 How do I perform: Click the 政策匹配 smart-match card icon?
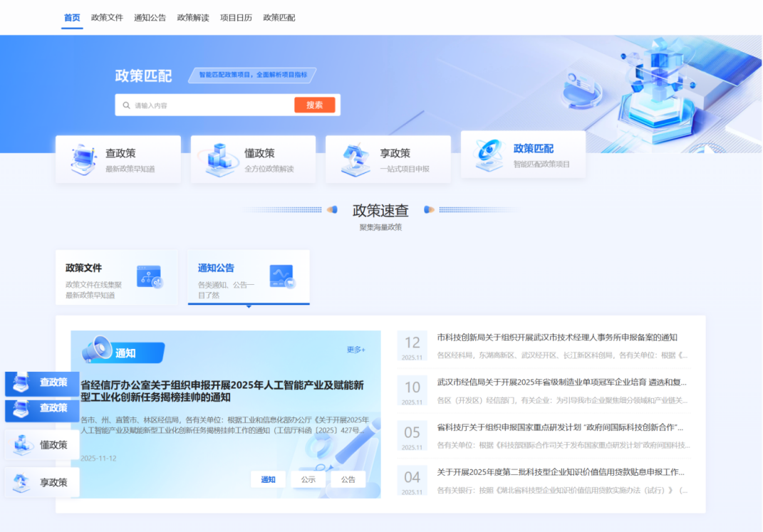click(489, 155)
